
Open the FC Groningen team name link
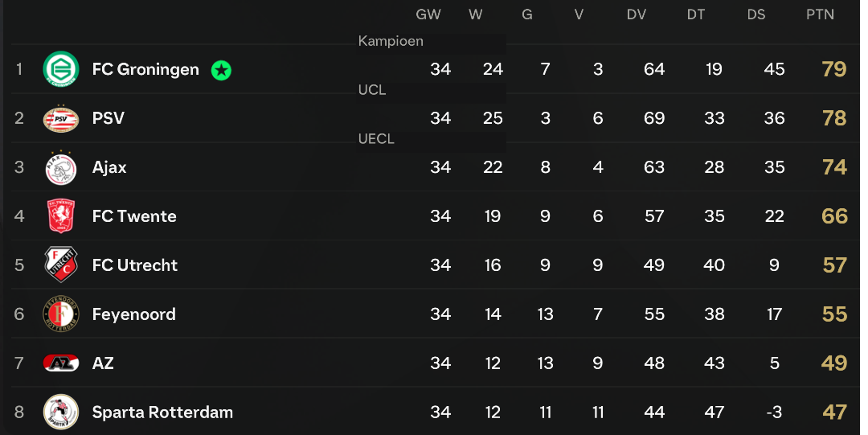[x=145, y=69]
